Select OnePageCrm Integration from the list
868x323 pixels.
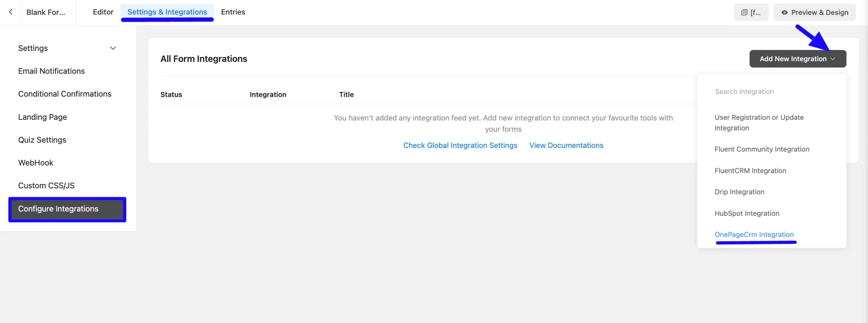(754, 234)
